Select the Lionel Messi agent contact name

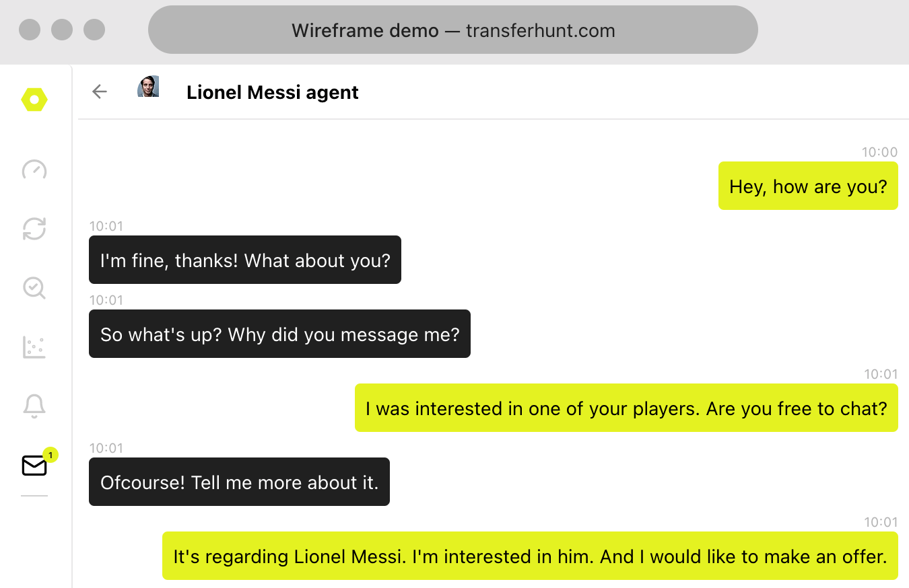(x=273, y=92)
